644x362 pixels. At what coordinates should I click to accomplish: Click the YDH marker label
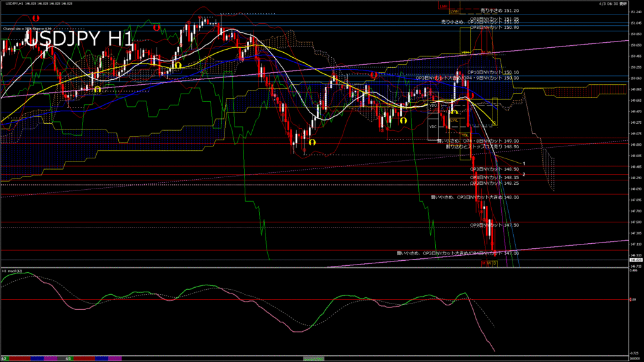click(x=465, y=53)
